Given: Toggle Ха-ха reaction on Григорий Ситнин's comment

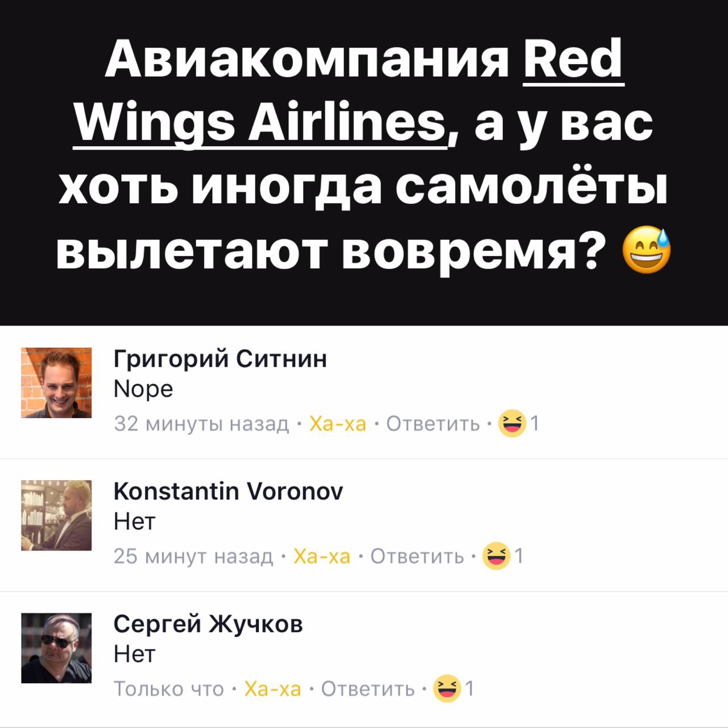Looking at the screenshot, I should click(338, 424).
